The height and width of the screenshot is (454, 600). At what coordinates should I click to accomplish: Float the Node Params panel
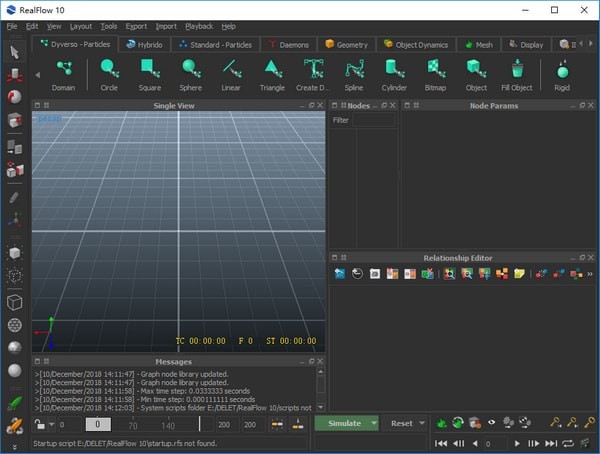click(x=582, y=105)
